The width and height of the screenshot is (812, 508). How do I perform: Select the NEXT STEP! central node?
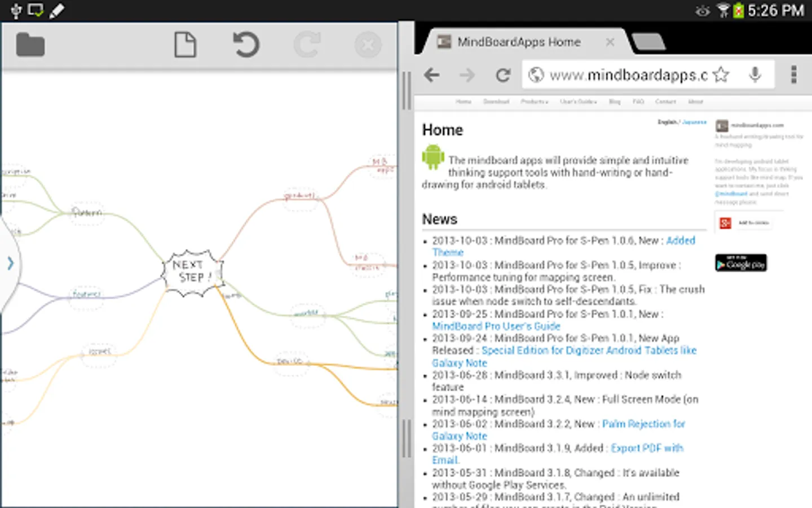tap(193, 273)
